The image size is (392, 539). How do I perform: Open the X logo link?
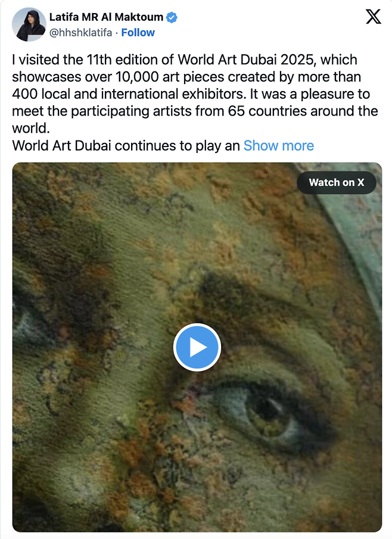coord(374,17)
